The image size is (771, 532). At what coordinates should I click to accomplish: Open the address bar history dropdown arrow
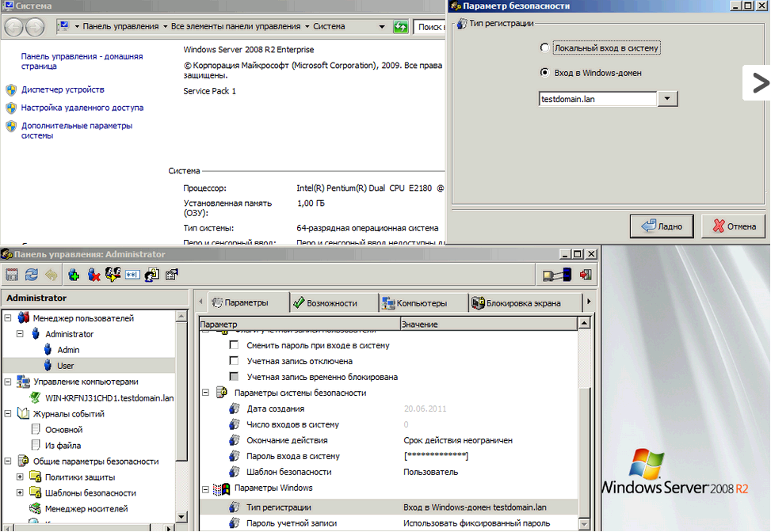click(x=382, y=27)
